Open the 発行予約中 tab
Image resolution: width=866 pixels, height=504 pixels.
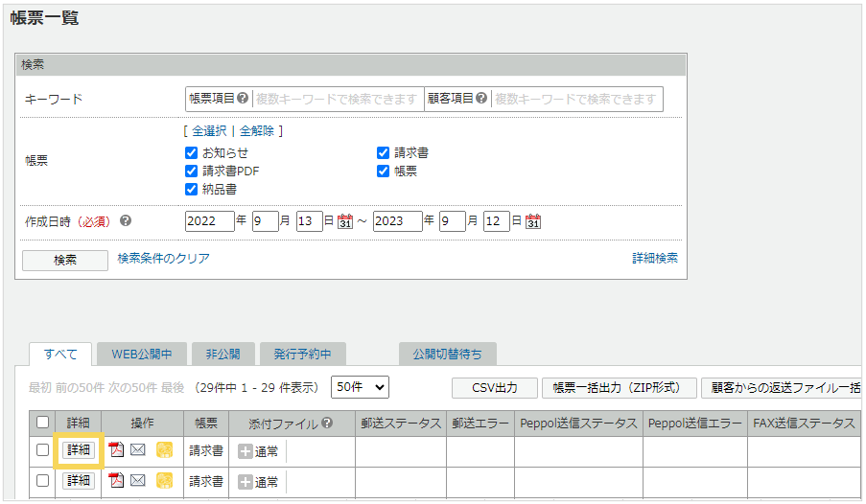[x=303, y=354]
